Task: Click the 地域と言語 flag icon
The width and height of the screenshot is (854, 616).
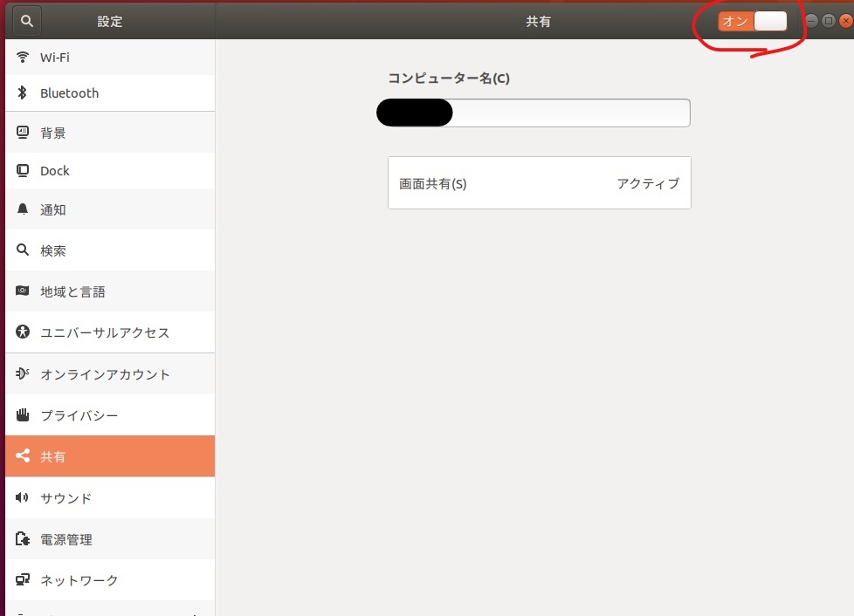Action: [23, 291]
